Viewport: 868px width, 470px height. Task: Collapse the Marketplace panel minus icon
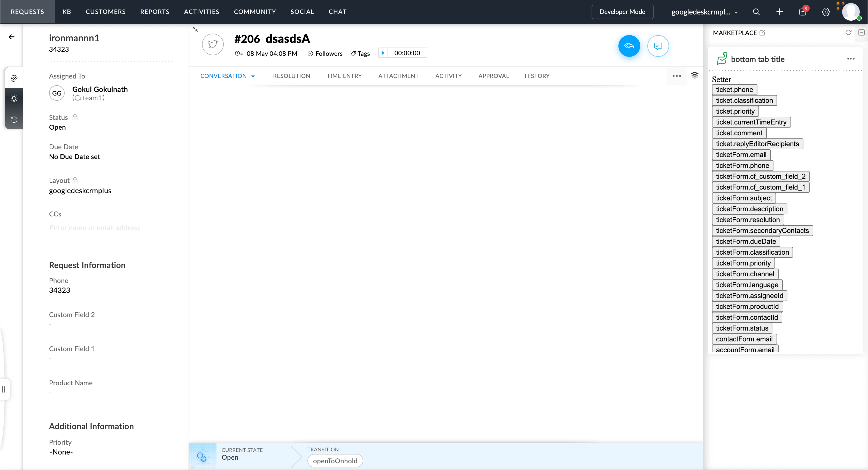[x=861, y=33]
